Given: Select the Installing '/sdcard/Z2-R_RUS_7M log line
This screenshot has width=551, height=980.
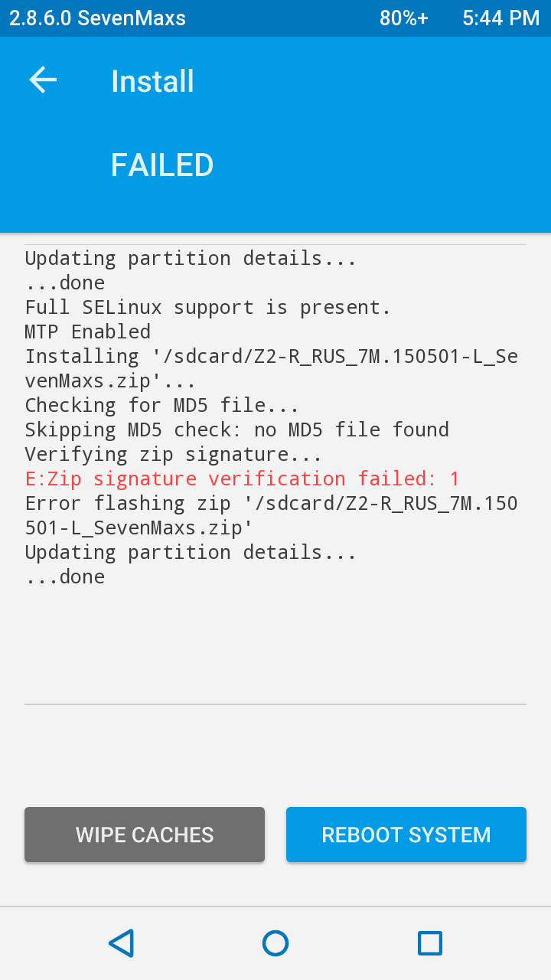Looking at the screenshot, I should pos(272,369).
